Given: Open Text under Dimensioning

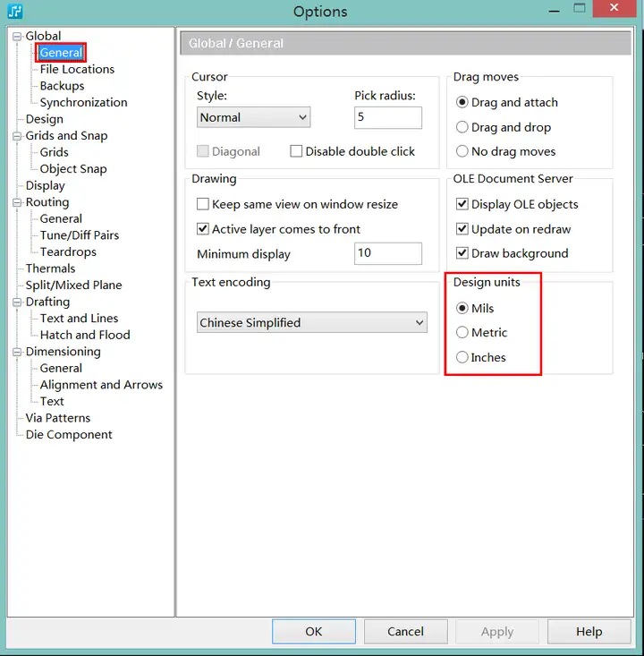Looking at the screenshot, I should coord(52,402).
